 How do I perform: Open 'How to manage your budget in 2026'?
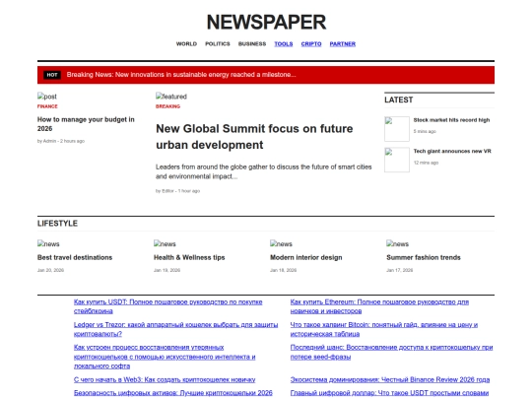(x=86, y=124)
